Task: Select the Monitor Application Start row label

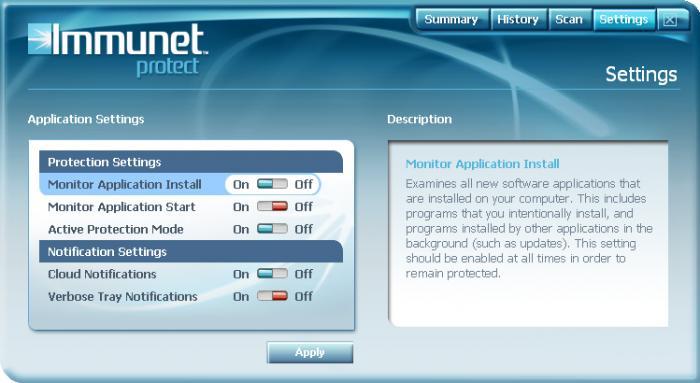Action: tap(121, 207)
